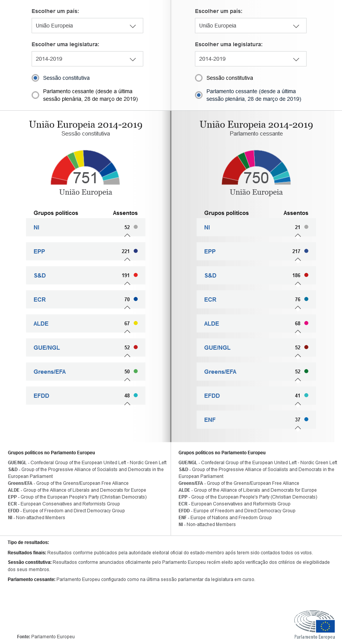Expand the left EPP row chevron

click(x=127, y=260)
